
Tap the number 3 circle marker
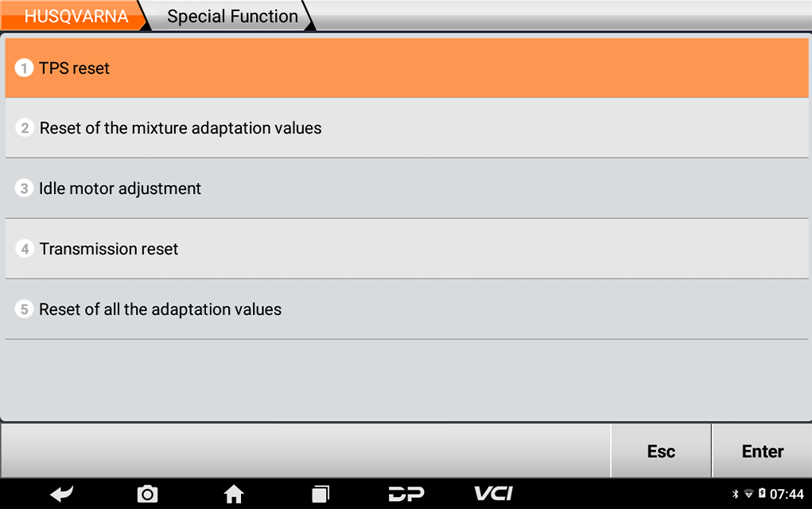coord(24,188)
